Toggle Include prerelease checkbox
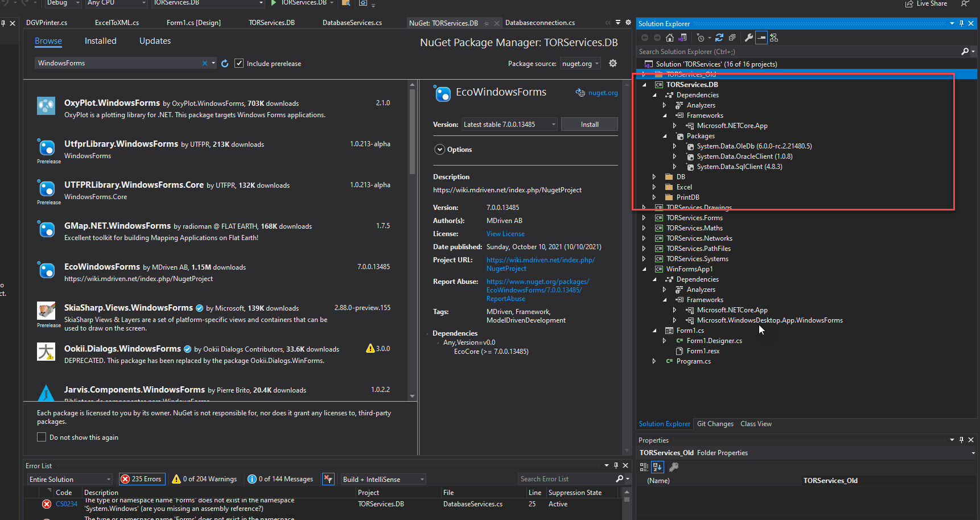Image resolution: width=980 pixels, height=520 pixels. pyautogui.click(x=239, y=63)
